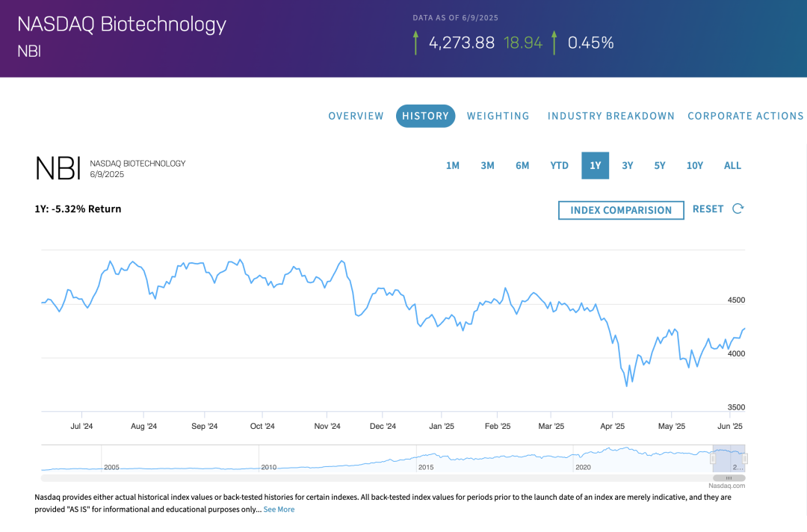
Task: Click the 2020 marker in the navigator
Action: 583,467
